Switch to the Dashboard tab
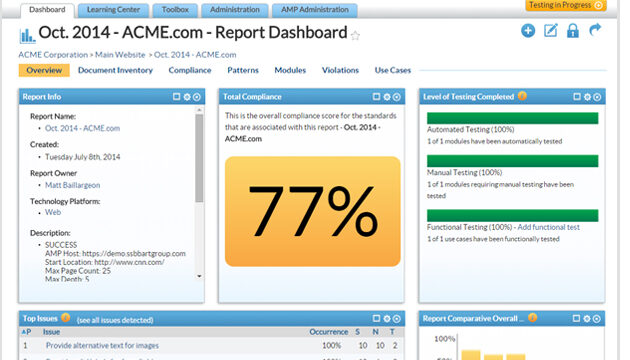The image size is (630, 360). click(x=47, y=10)
